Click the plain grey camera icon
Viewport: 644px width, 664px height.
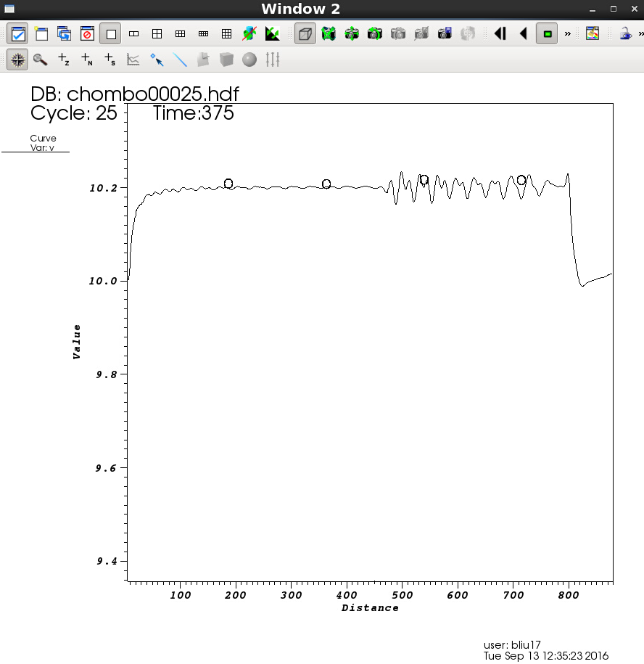(x=397, y=34)
